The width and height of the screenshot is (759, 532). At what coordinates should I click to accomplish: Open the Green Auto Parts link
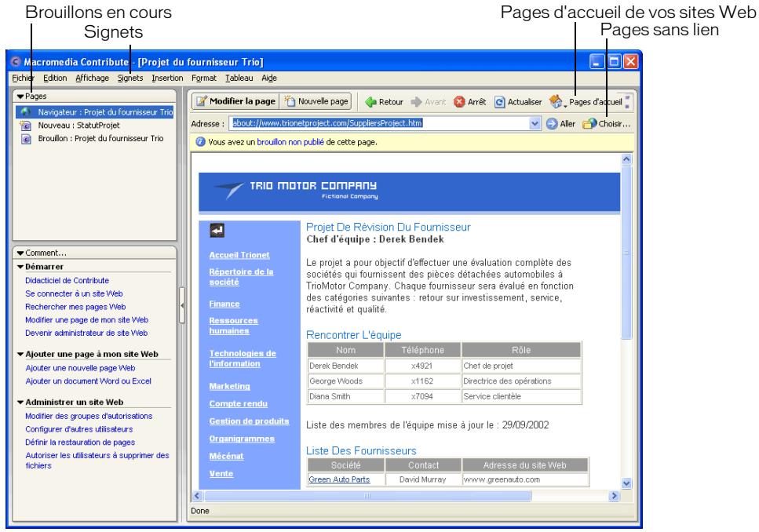click(x=339, y=479)
